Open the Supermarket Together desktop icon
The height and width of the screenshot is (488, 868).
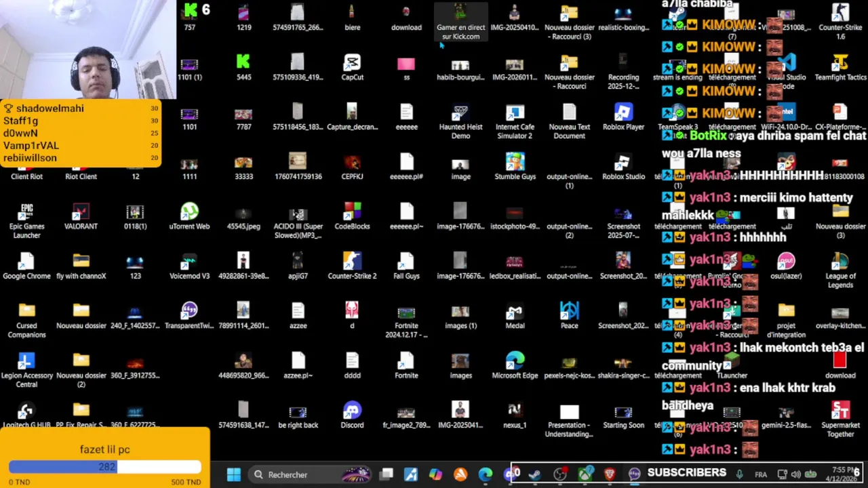click(840, 420)
